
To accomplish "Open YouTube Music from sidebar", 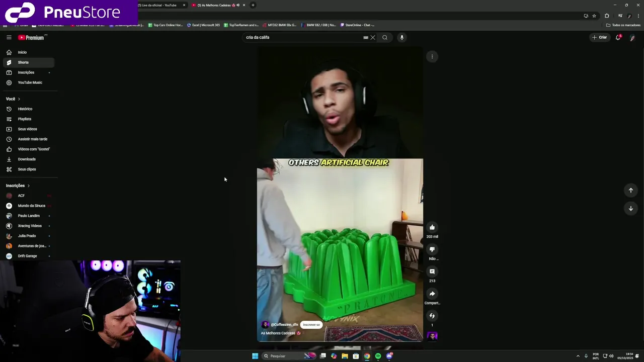I will click(x=28, y=82).
